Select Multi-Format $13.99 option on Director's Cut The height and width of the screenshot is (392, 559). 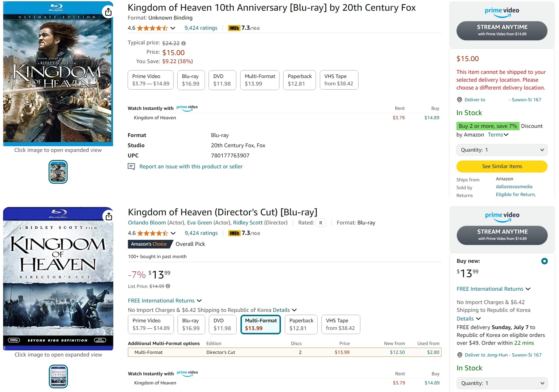tap(261, 324)
